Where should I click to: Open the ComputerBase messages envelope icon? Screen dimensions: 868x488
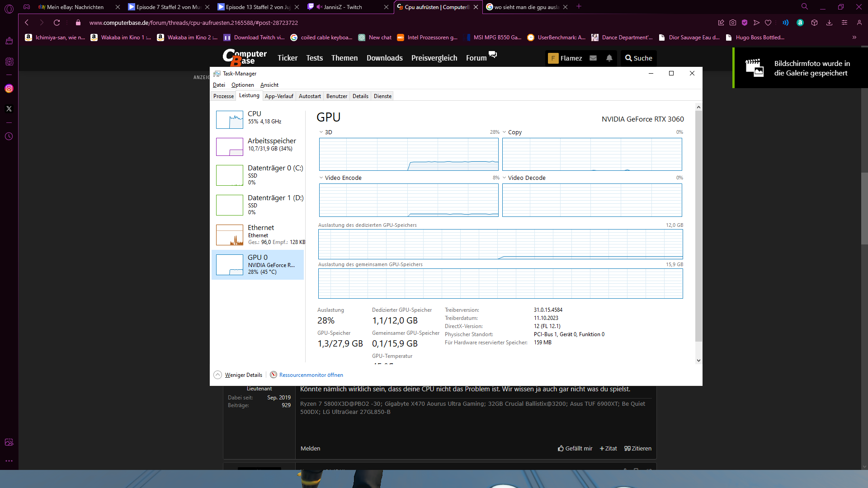click(593, 58)
